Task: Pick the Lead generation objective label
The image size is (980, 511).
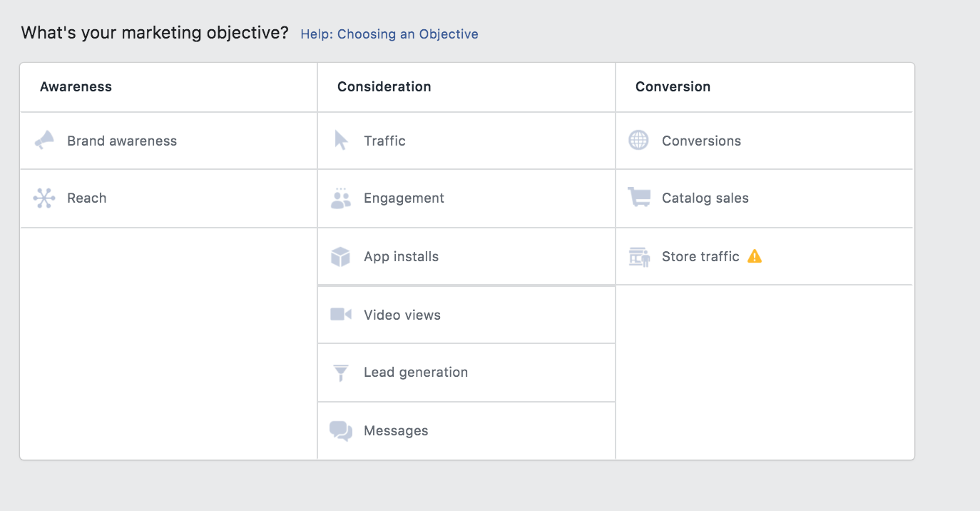Action: click(x=416, y=373)
